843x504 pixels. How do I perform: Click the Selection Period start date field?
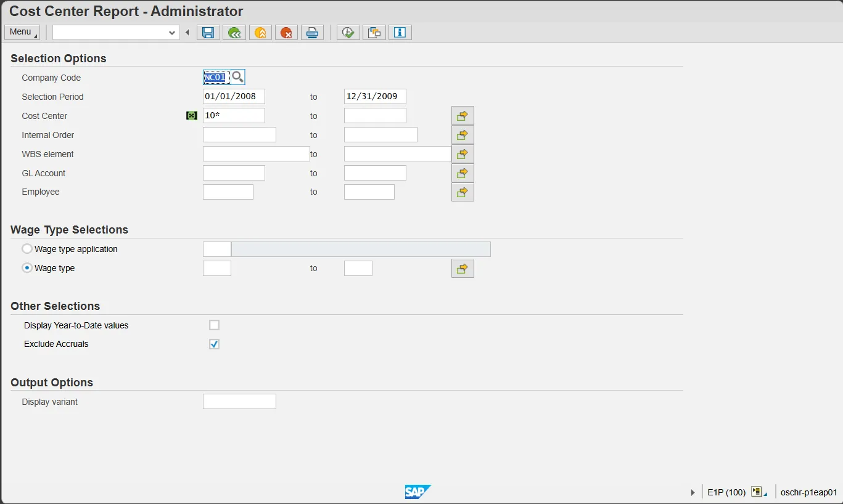point(234,97)
